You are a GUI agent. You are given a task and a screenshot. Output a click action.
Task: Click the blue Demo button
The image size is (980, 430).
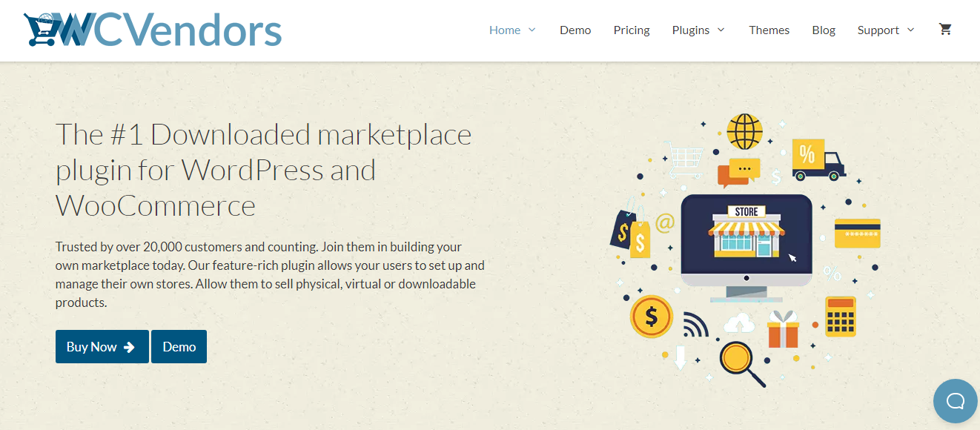tap(179, 347)
